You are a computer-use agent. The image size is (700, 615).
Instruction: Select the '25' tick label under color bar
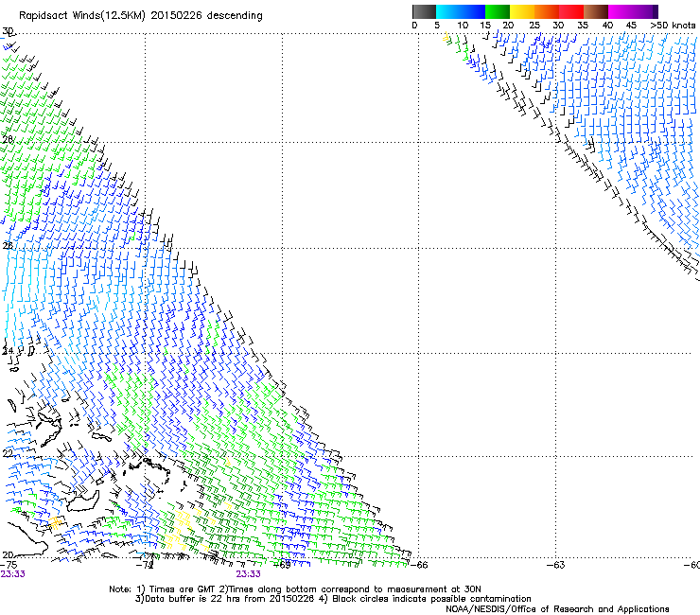tap(534, 25)
